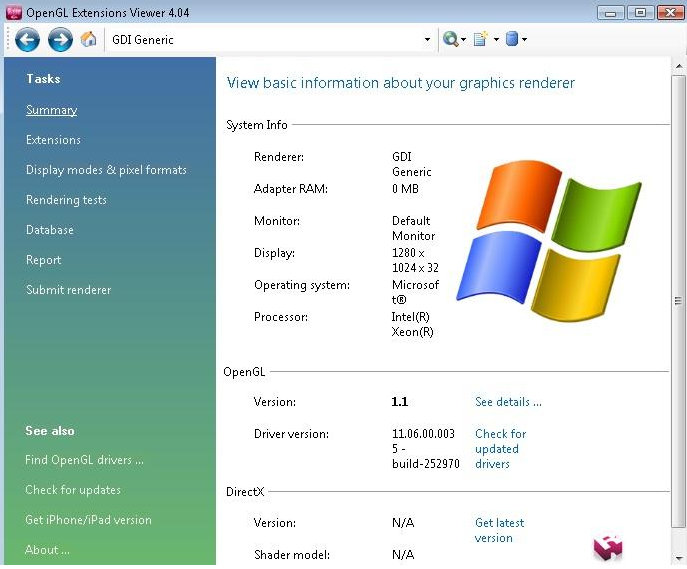The image size is (687, 569).
Task: Close the OpenGL Extensions Viewer window
Action: coord(670,12)
